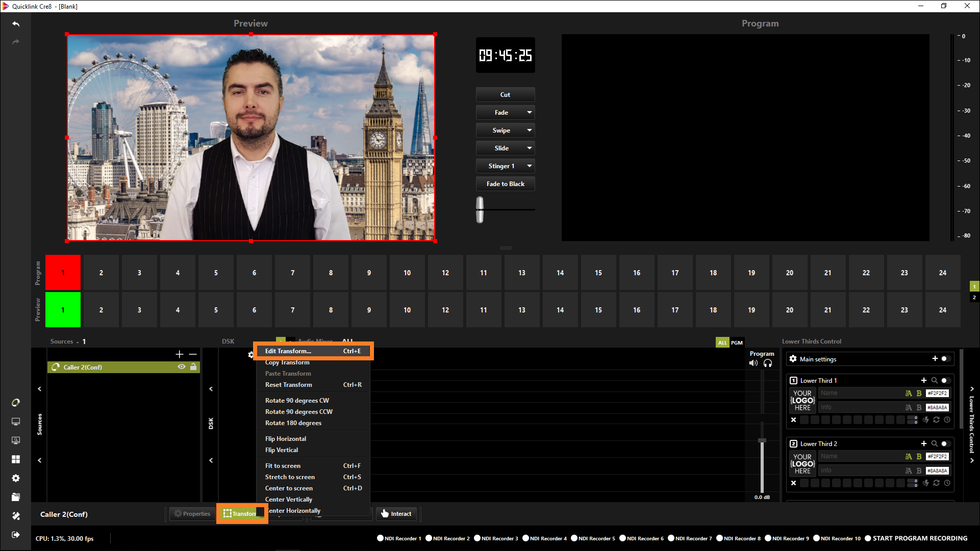Open the Fade transition dropdown arrow
The height and width of the screenshot is (551, 980).
[x=530, y=113]
